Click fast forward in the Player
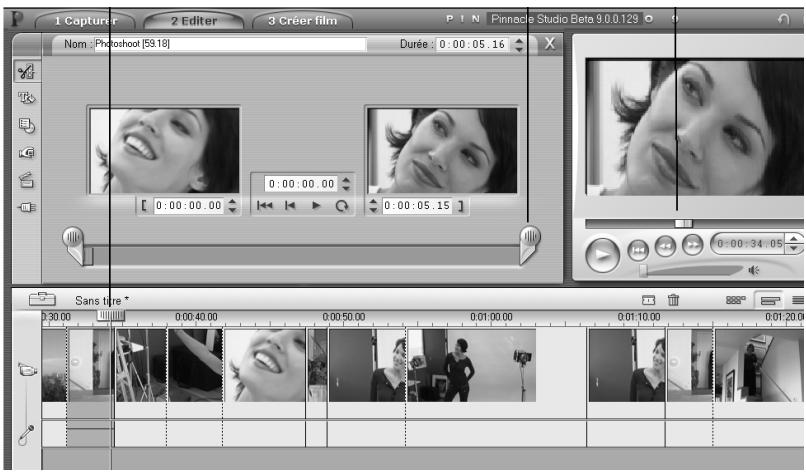This screenshot has height=473, width=806. 692,245
